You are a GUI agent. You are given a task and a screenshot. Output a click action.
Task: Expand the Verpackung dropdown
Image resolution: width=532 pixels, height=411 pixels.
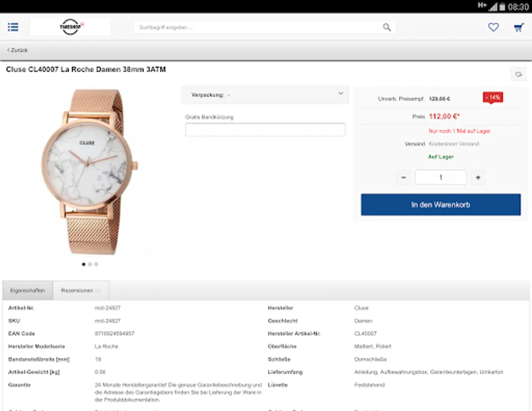[265, 95]
